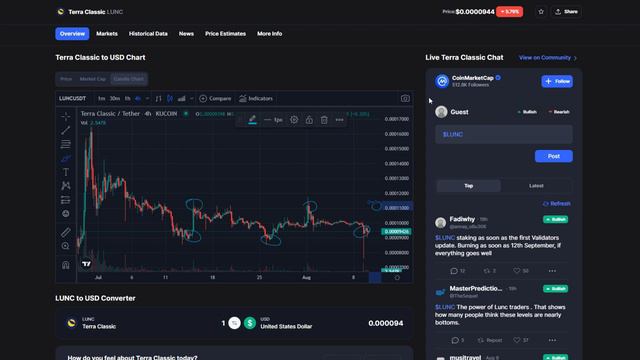This screenshot has height=360, width=640.
Task: Switch to Candle Chart view
Action: click(129, 79)
